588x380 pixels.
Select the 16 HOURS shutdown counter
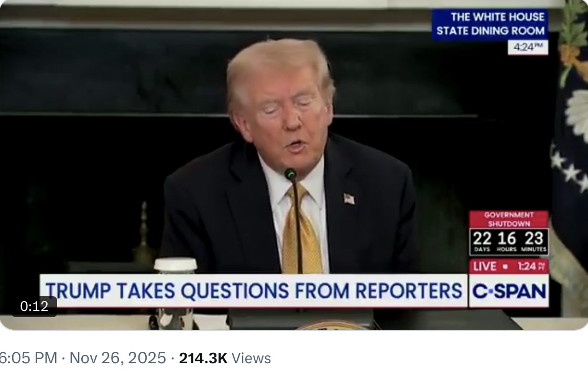pyautogui.click(x=507, y=242)
